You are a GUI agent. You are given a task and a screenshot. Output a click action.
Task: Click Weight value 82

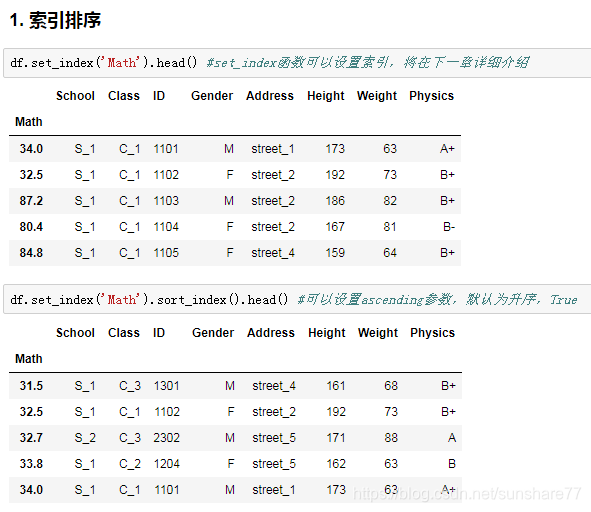tap(390, 201)
